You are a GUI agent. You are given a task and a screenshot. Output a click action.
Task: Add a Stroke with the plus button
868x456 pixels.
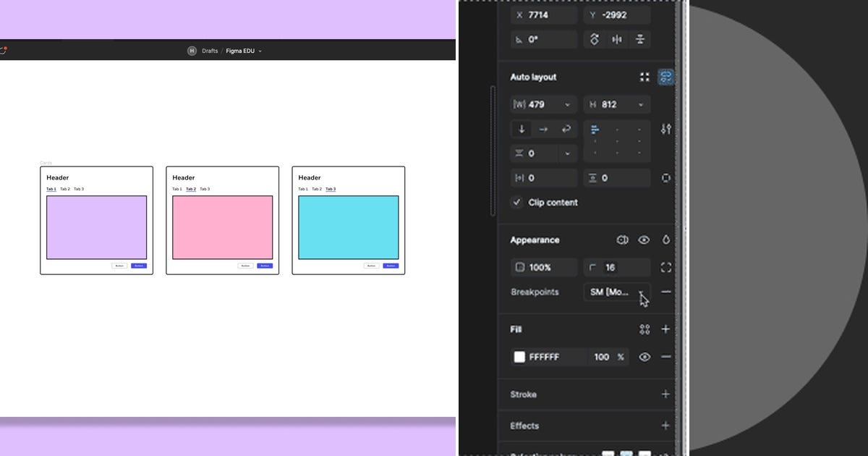pos(665,394)
